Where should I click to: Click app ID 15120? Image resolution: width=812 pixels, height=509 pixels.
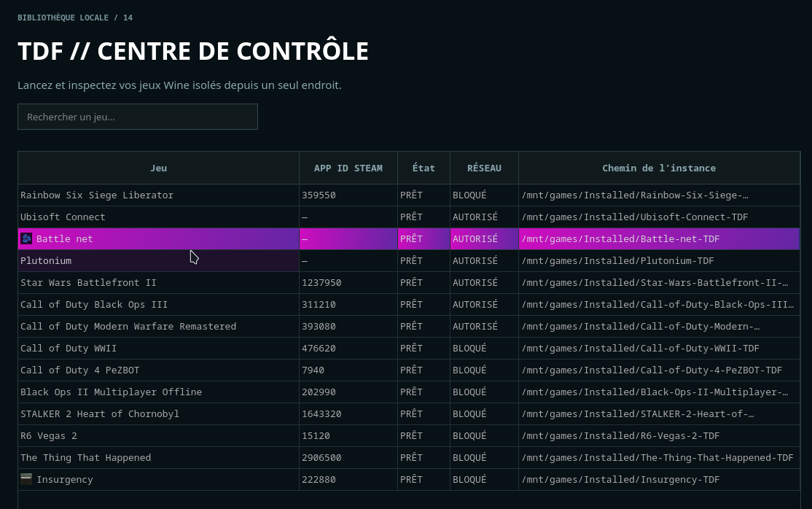point(316,435)
